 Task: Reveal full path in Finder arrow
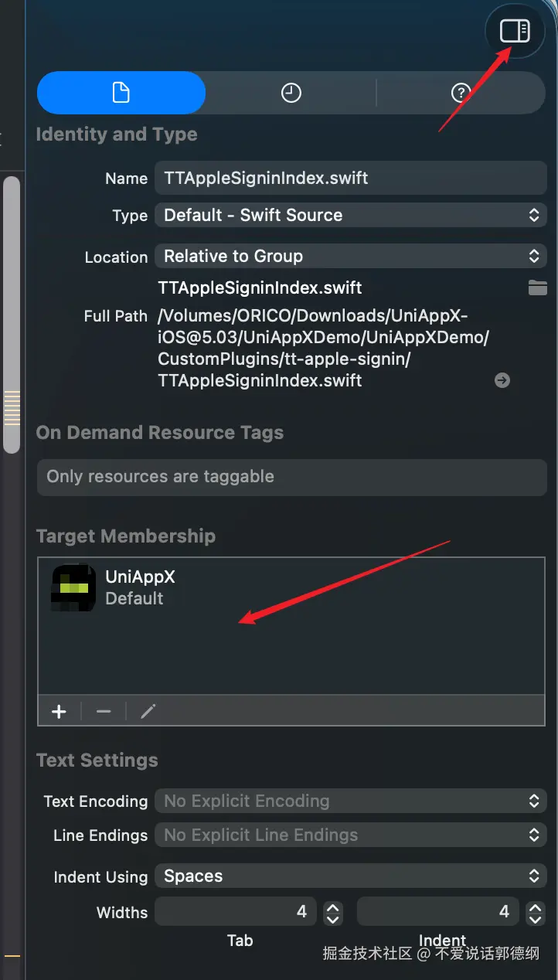coord(502,380)
